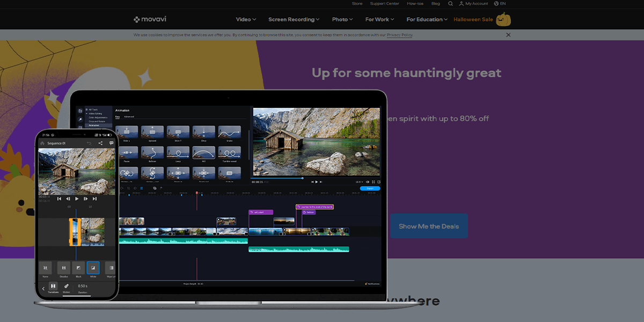
Task: Click the laptop preview playback progress slider
Action: (317, 178)
